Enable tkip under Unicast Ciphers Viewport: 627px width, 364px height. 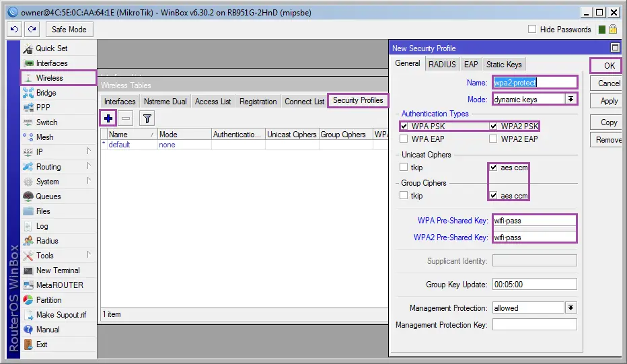(404, 168)
